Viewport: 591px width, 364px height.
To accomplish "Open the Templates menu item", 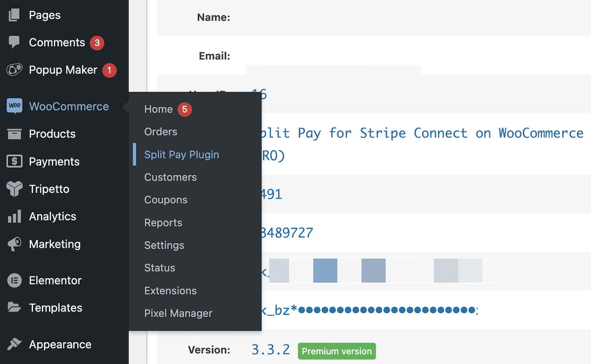I will pyautogui.click(x=56, y=308).
